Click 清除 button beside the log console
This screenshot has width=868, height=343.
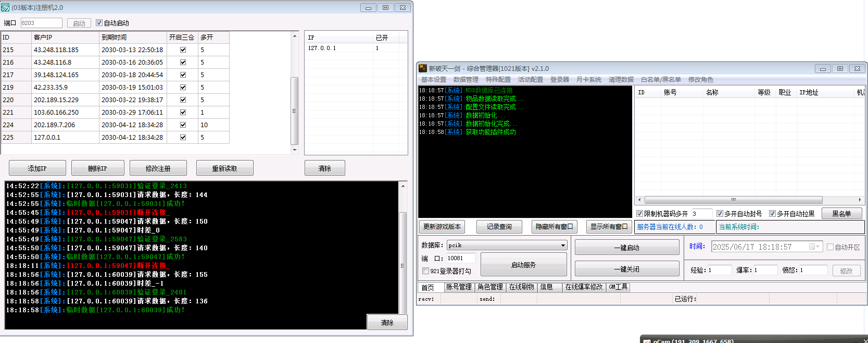point(387,323)
